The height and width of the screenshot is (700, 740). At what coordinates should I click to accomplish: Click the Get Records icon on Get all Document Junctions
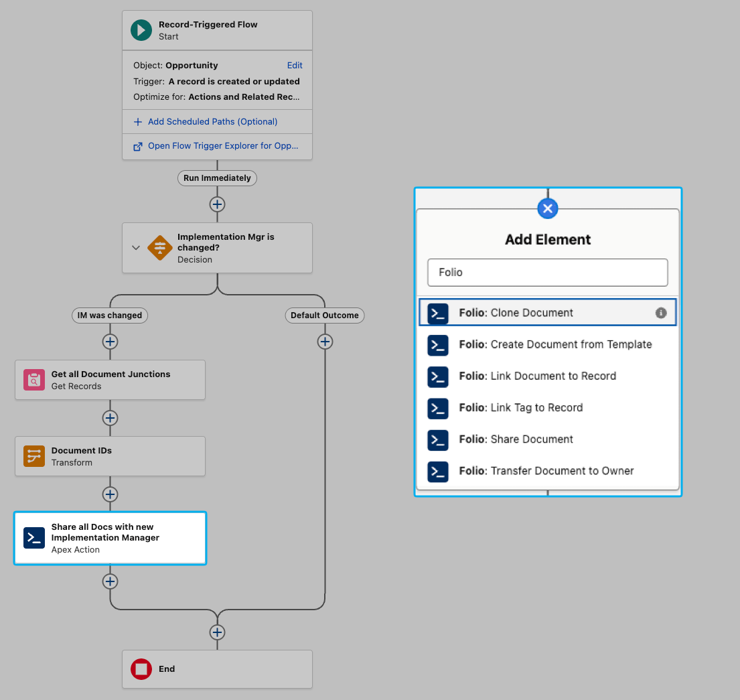(x=34, y=380)
